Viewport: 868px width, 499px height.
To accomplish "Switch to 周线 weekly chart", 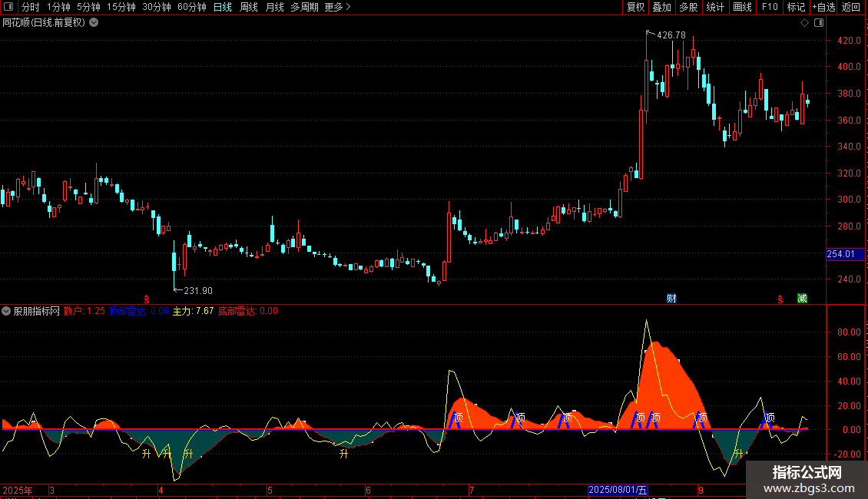I will coord(249,7).
